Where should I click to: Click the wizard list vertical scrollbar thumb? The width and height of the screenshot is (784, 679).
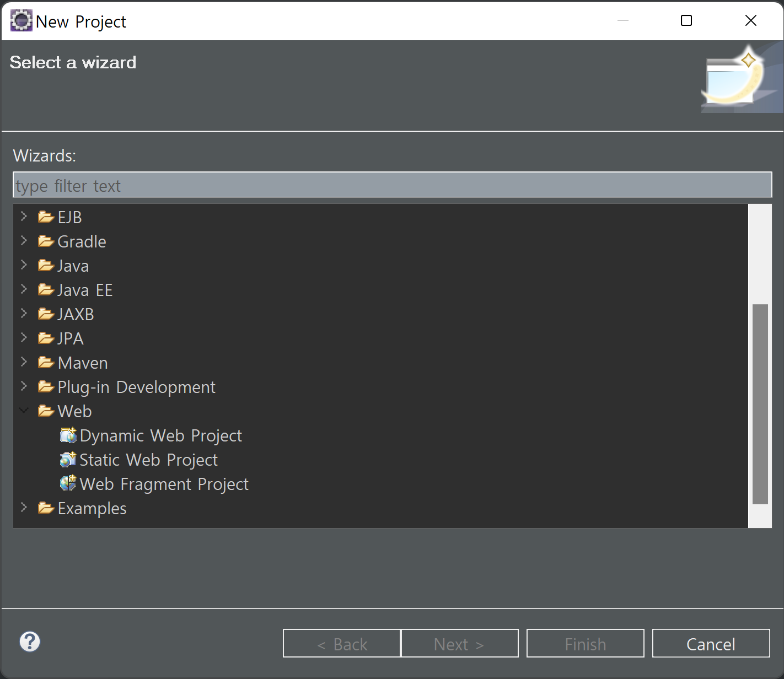click(760, 404)
